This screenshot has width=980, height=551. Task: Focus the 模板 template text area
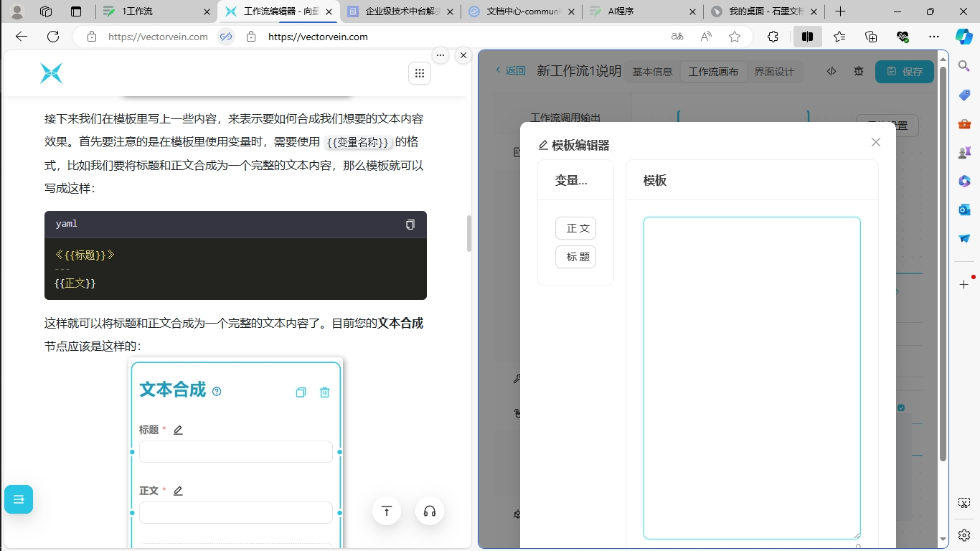coord(752,378)
